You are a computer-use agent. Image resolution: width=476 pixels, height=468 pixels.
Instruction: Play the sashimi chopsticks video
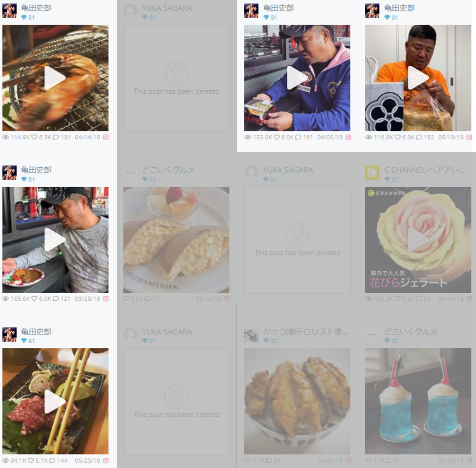tap(55, 401)
